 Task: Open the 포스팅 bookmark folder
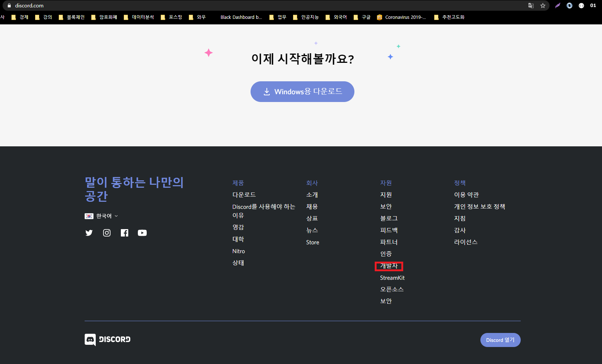click(x=171, y=17)
